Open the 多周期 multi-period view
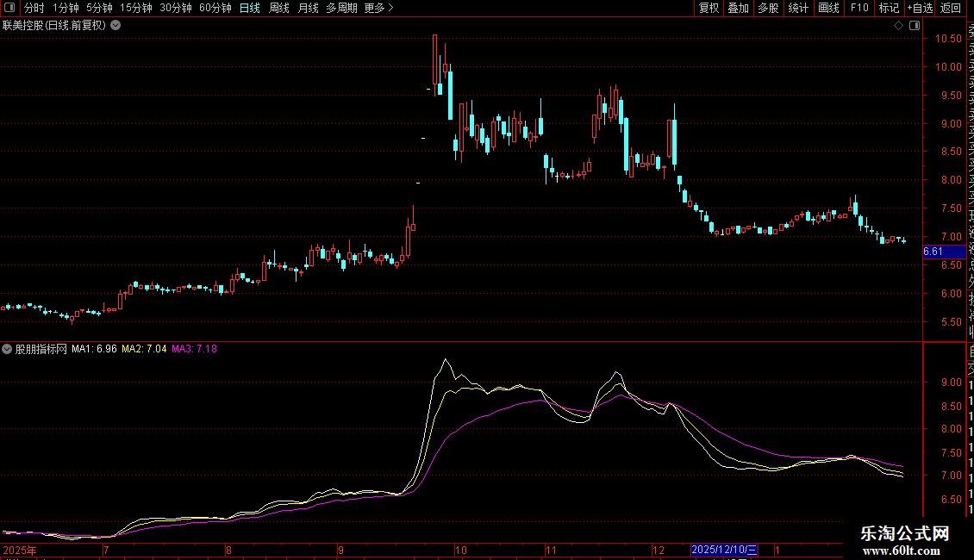This screenshot has height=560, width=974. [341, 8]
